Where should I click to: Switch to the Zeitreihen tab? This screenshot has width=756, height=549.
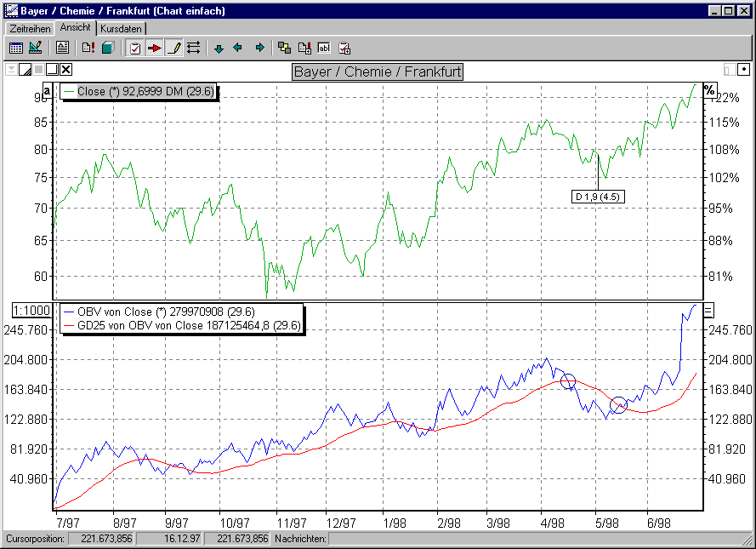tap(30, 28)
